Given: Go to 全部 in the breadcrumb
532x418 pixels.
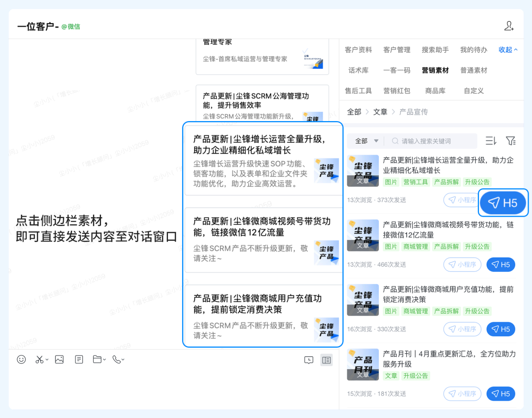Looking at the screenshot, I should point(354,112).
